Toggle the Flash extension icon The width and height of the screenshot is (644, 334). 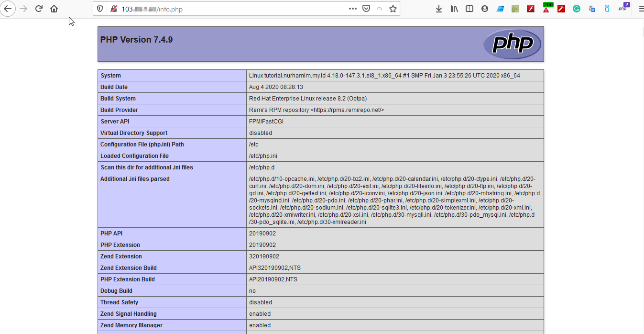click(531, 9)
